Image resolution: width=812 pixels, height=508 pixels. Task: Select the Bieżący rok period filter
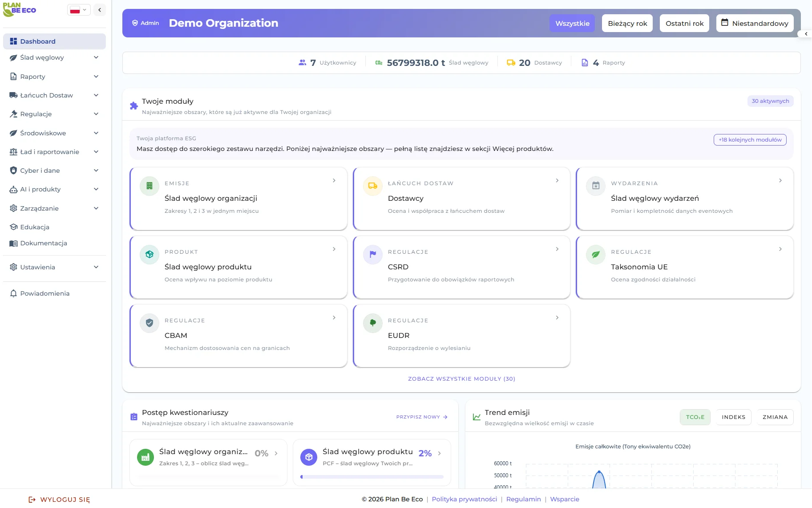point(627,24)
